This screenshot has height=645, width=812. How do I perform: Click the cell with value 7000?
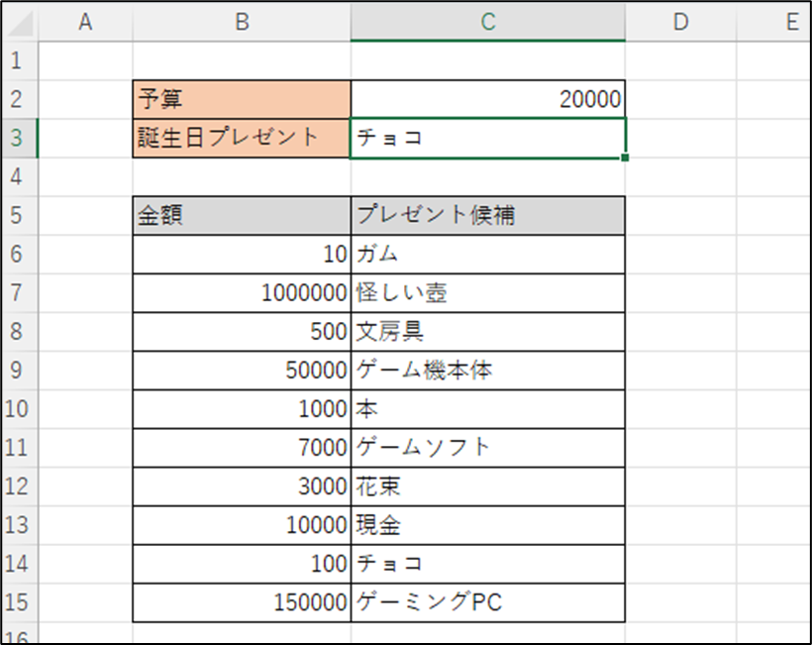click(x=242, y=448)
